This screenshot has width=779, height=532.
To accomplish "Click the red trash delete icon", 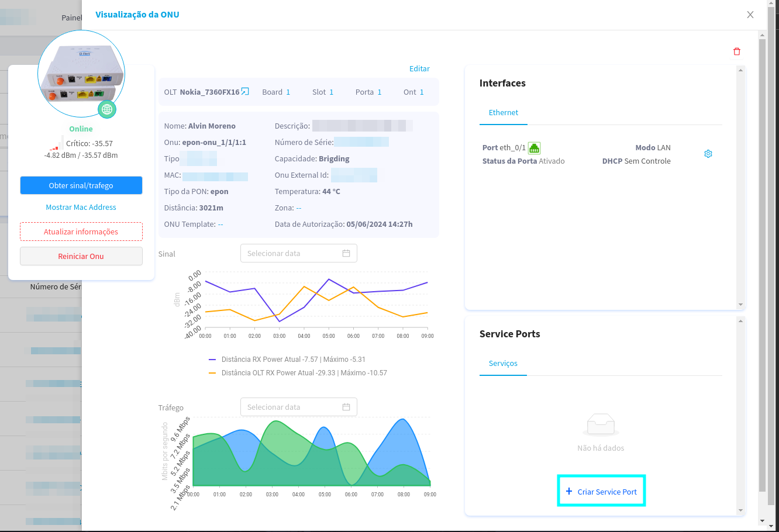I will pos(736,51).
